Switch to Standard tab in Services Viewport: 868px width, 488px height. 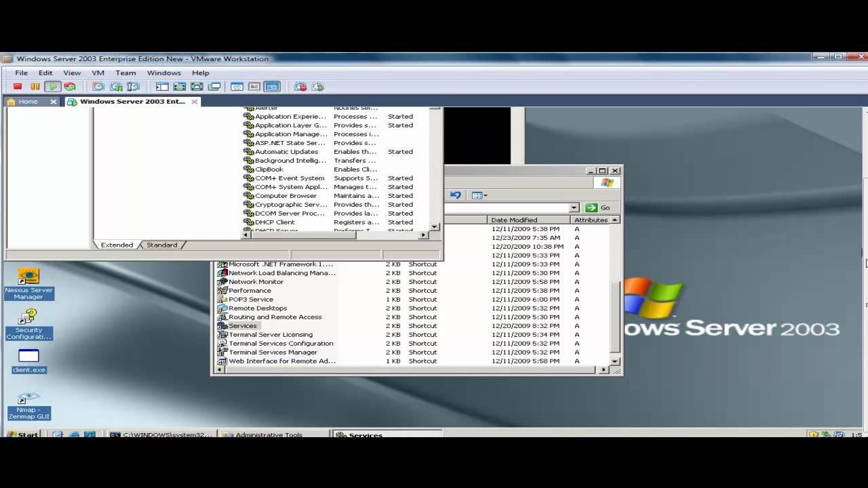coord(162,245)
